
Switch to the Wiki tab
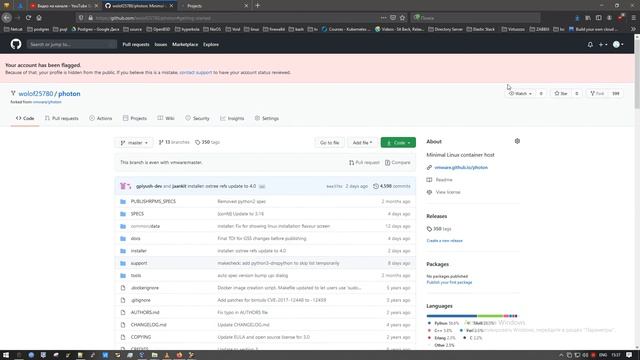tap(166, 118)
